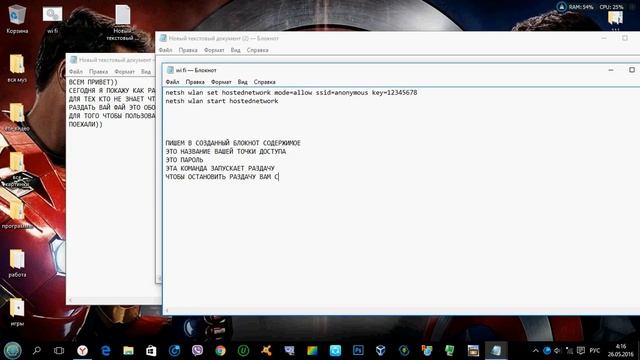Maximize the wi fi Notepad window
Viewport: 640px width, 360px height.
tap(631, 70)
